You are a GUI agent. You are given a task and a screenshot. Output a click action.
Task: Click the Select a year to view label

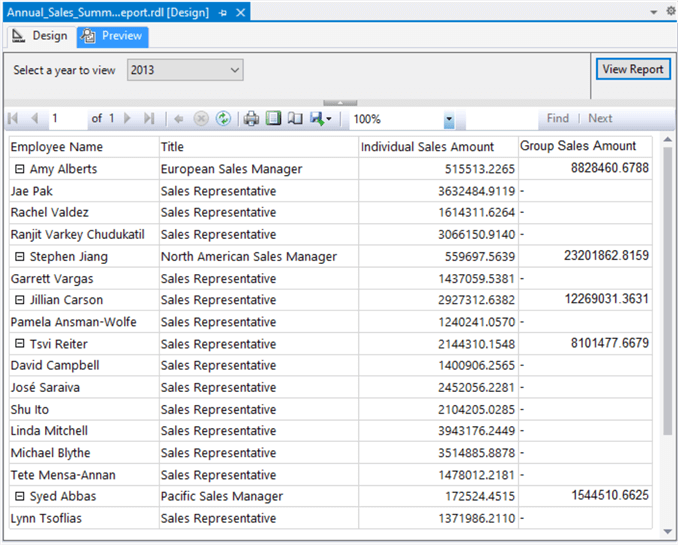click(x=64, y=71)
